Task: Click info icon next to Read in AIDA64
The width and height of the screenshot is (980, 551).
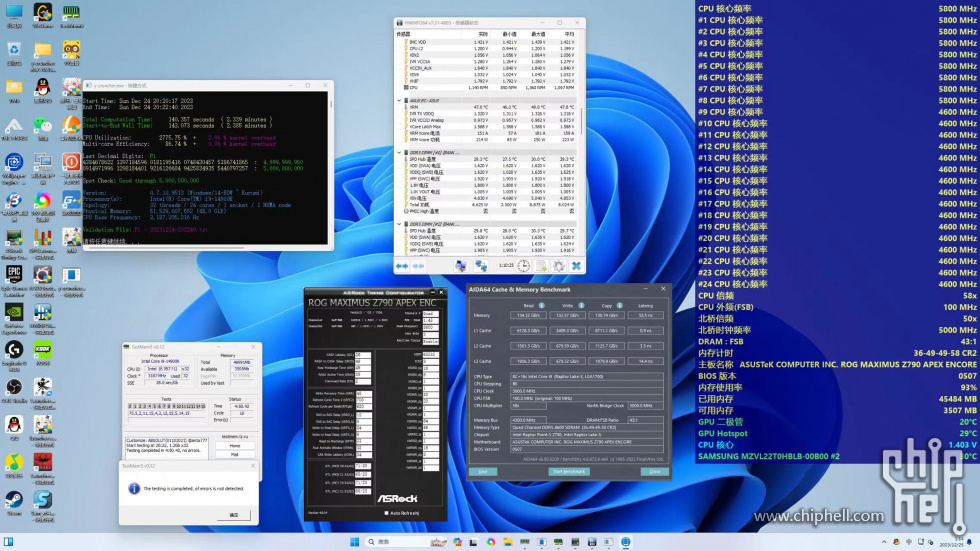Action: [542, 305]
